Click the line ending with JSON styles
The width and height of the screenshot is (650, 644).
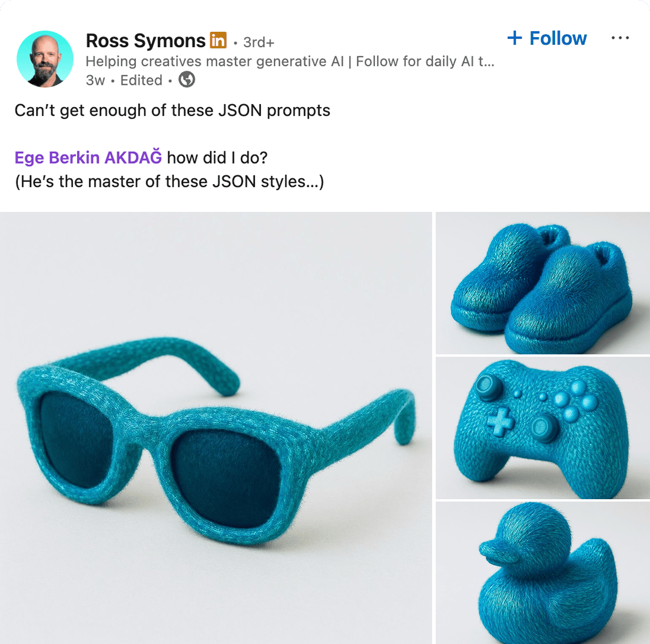169,181
